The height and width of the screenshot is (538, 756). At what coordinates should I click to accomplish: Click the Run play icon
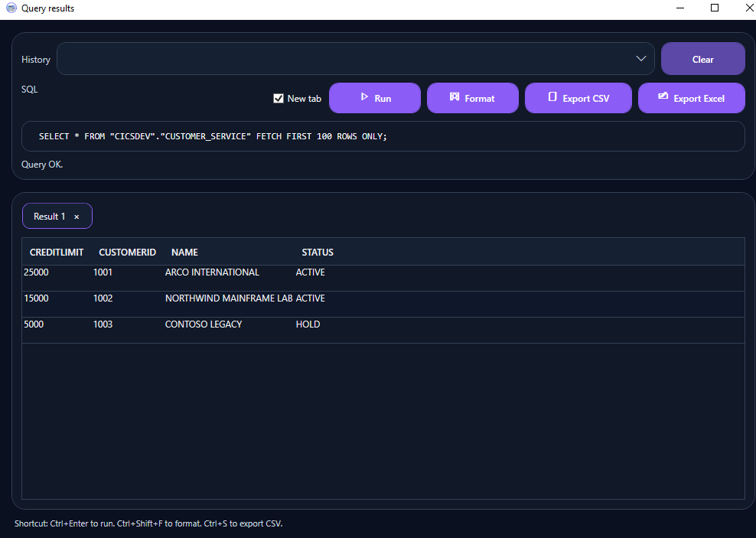364,97
